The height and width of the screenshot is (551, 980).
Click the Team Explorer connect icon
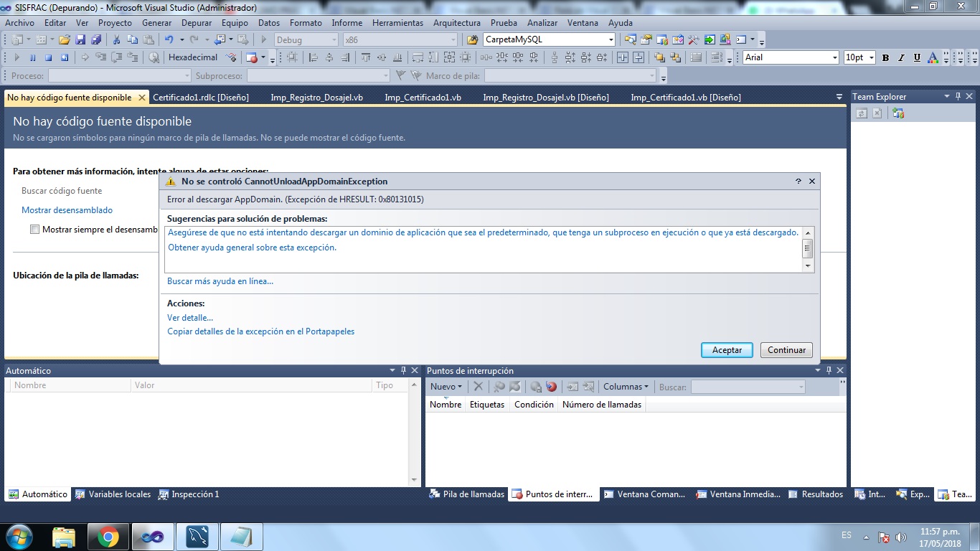point(898,113)
